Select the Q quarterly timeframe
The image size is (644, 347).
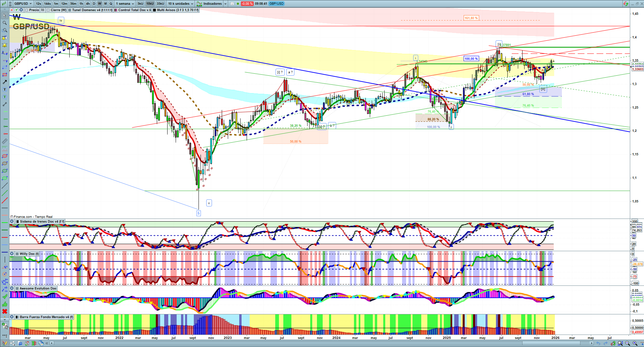click(111, 4)
